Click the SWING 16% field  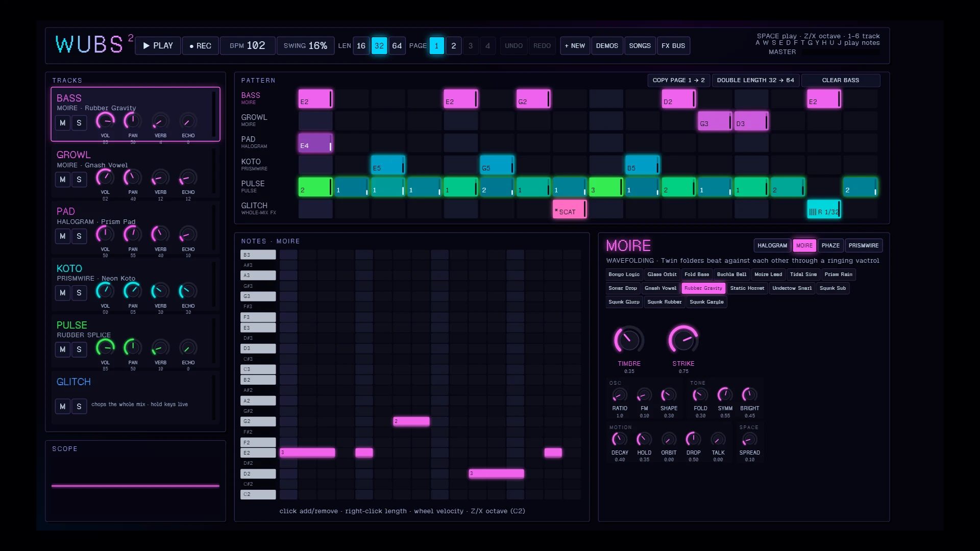point(305,46)
